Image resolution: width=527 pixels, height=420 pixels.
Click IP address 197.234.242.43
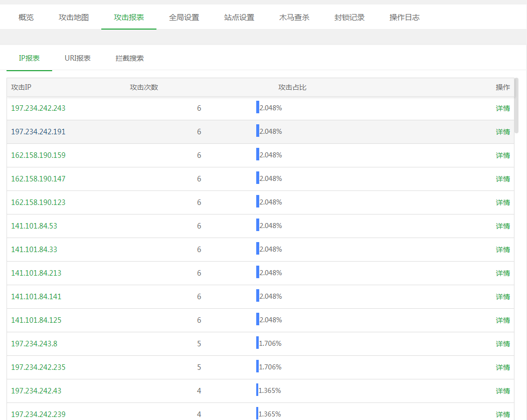36,391
